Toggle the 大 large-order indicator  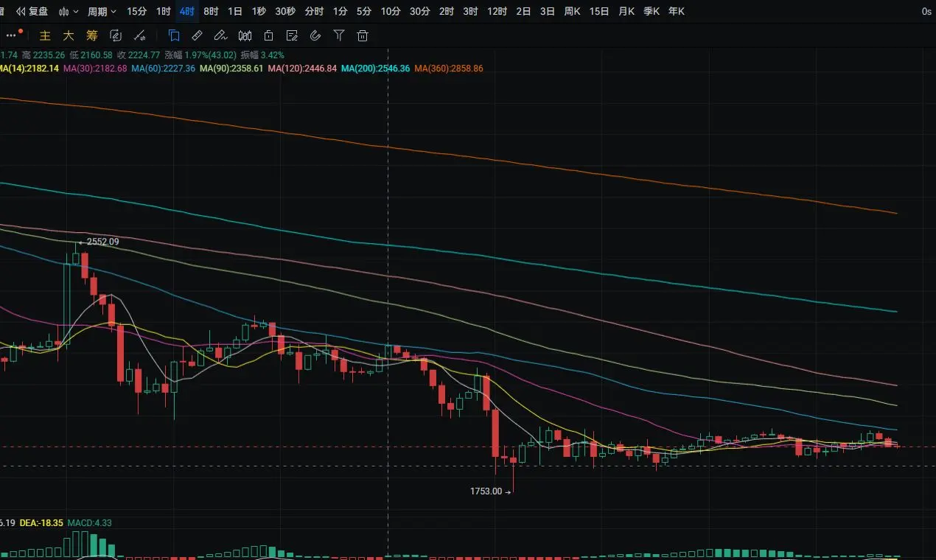tap(69, 35)
